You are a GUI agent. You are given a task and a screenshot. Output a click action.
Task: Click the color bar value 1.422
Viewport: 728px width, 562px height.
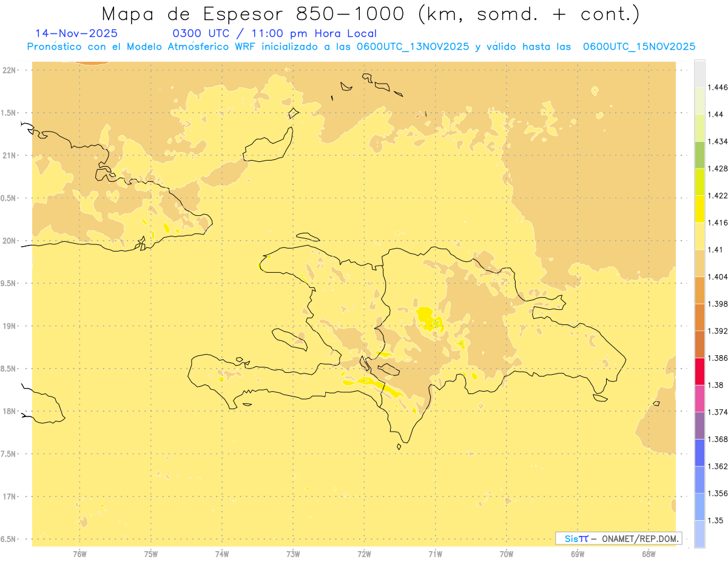click(718, 196)
